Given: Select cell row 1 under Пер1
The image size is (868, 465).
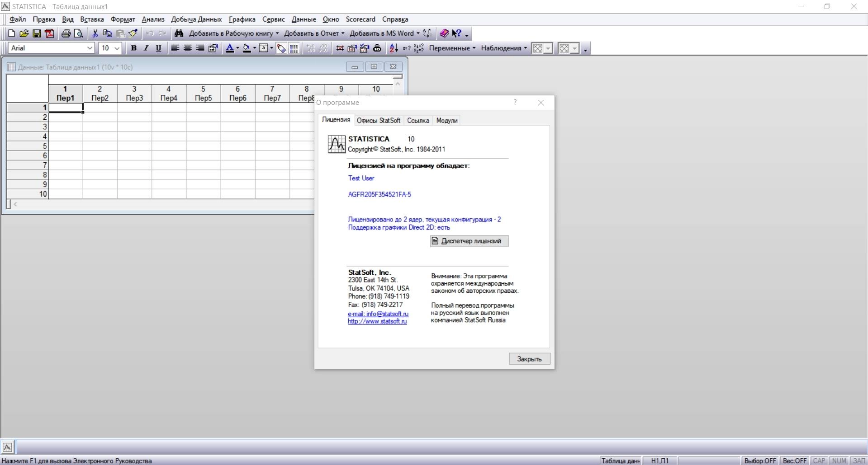Looking at the screenshot, I should (66, 108).
